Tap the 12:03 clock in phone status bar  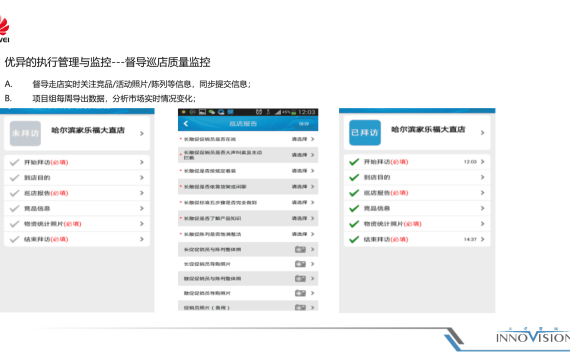[306, 112]
